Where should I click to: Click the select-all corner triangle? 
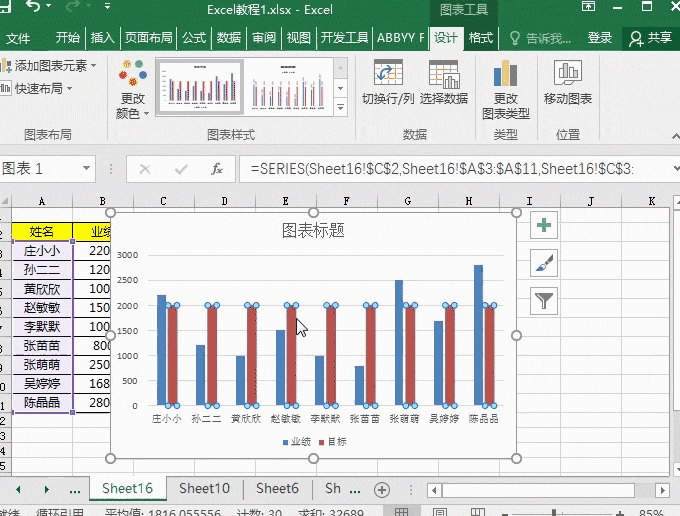pos(5,201)
